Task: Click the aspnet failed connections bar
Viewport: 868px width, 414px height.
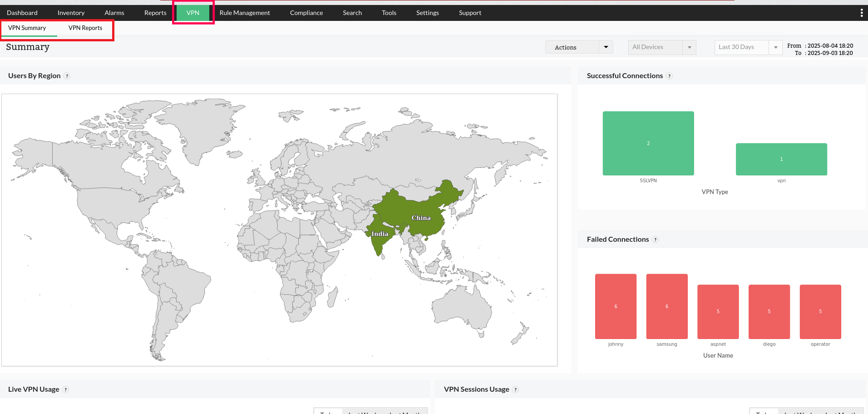Action: (718, 312)
